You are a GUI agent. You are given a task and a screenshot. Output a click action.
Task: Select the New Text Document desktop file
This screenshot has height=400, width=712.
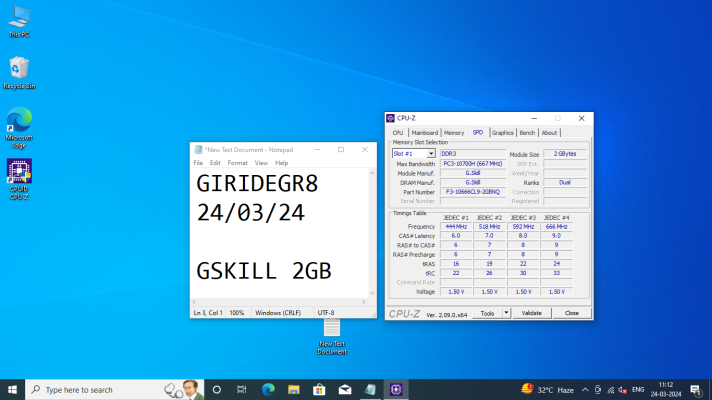332,337
